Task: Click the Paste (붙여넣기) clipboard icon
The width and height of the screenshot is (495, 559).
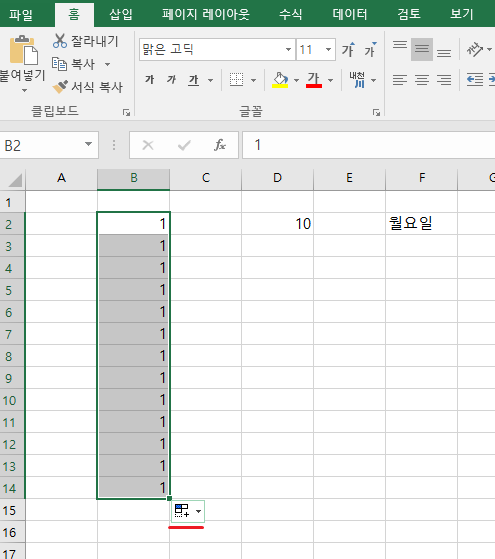Action: [24, 51]
